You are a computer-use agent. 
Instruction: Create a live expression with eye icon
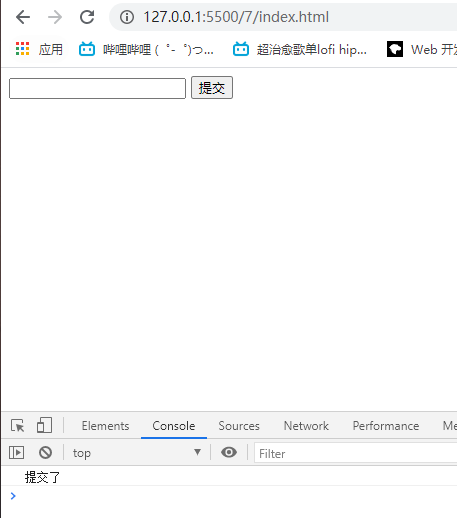point(229,452)
